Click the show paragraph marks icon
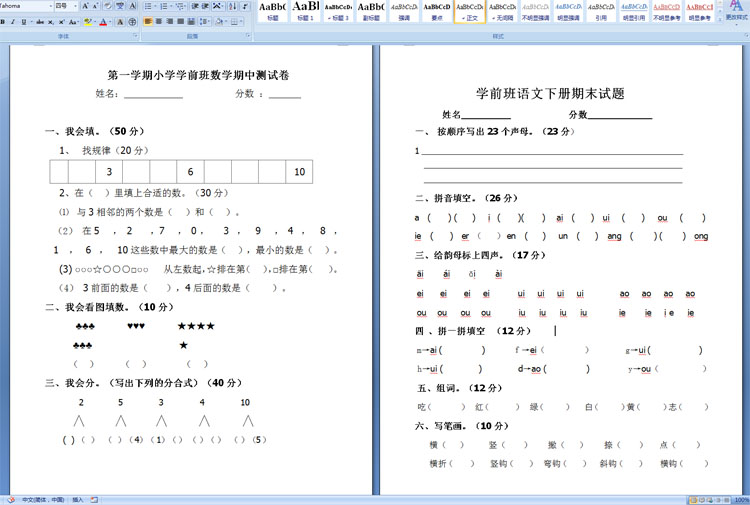The image size is (750, 505). (245, 6)
